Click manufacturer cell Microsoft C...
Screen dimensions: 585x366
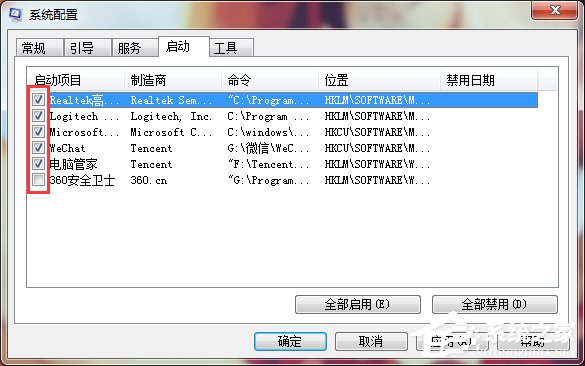pyautogui.click(x=171, y=132)
